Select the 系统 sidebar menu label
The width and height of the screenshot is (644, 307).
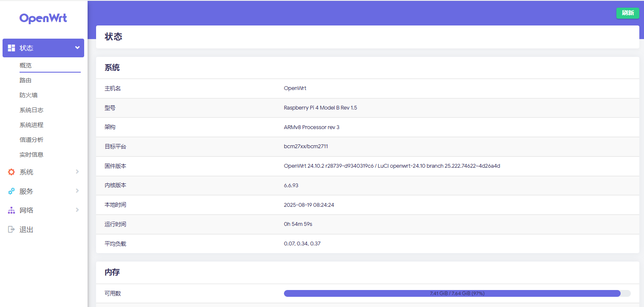click(26, 172)
